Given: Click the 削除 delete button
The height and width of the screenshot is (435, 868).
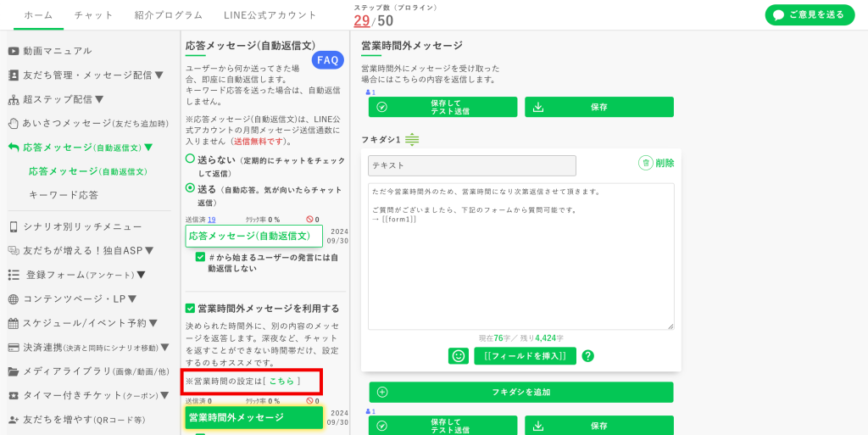Looking at the screenshot, I should (x=657, y=163).
